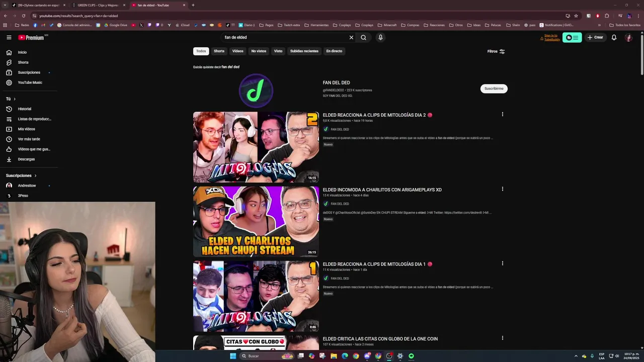Click the Crear button
Screen dimensions: 644x362
click(x=595, y=37)
